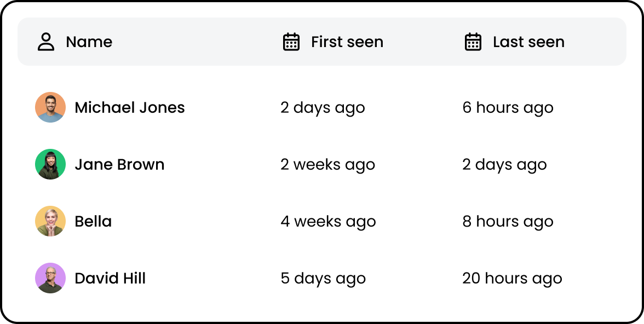Select the 20 hours ago cell
The width and height of the screenshot is (644, 324).
point(512,279)
